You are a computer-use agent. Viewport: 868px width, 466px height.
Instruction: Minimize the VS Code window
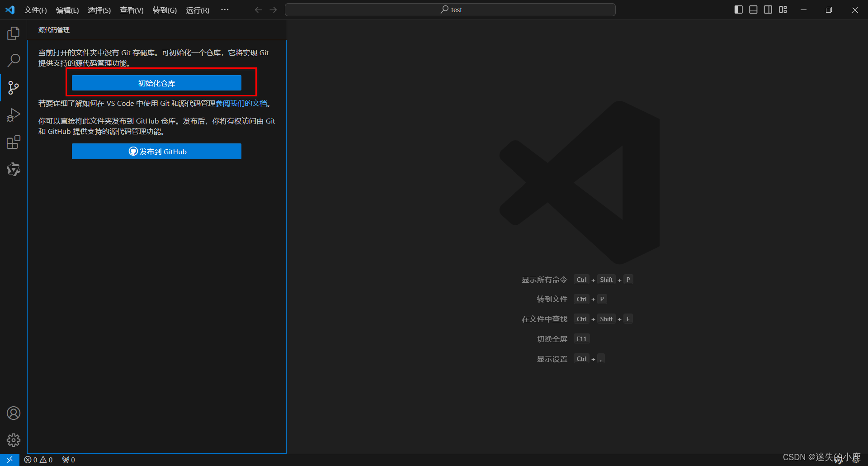[803, 10]
